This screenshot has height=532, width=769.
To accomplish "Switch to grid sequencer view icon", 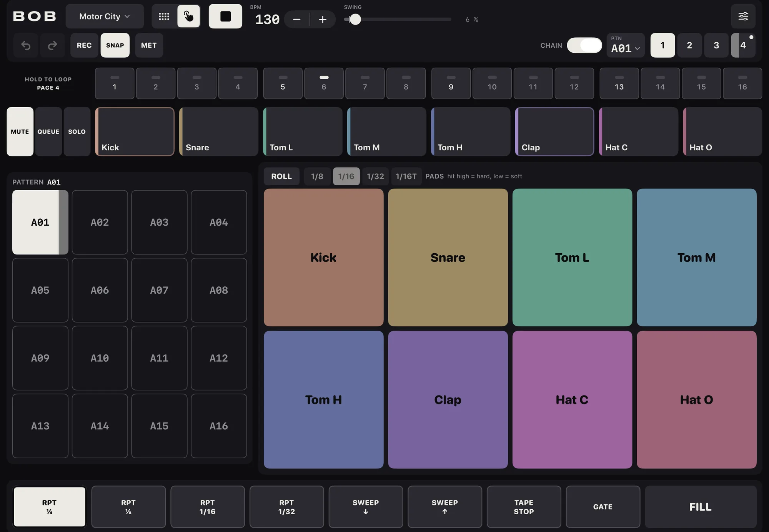I will [x=164, y=17].
